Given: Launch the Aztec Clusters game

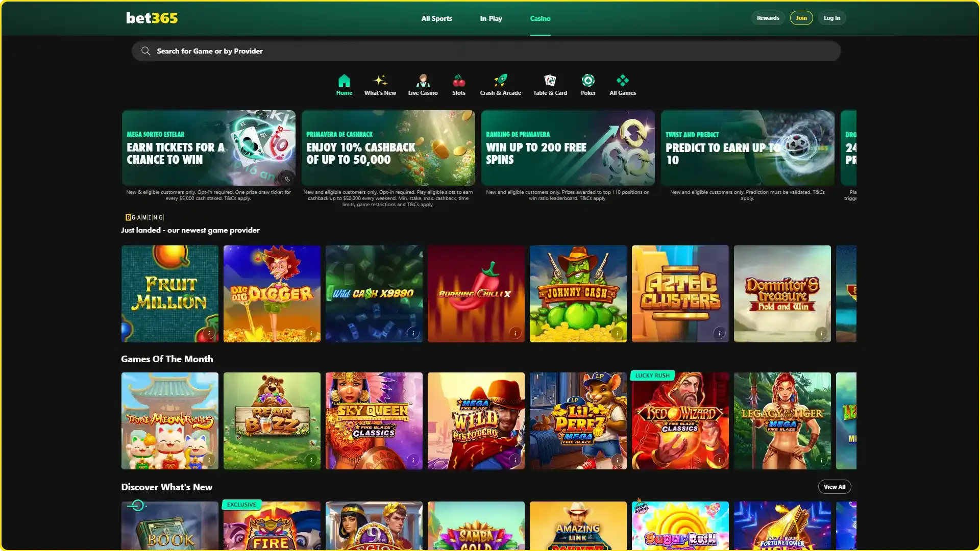Looking at the screenshot, I should [x=680, y=293].
